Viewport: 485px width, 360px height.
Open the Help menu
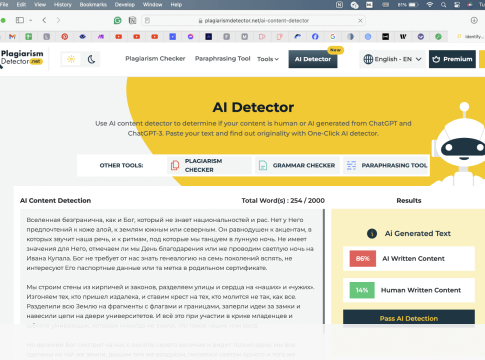(176, 5)
